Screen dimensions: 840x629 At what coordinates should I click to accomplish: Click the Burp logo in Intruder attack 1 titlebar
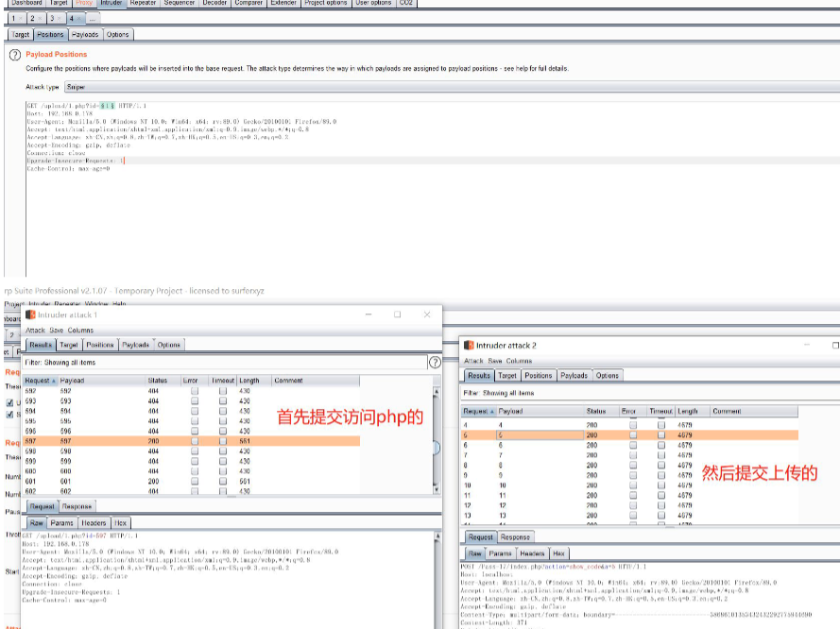(x=30, y=314)
